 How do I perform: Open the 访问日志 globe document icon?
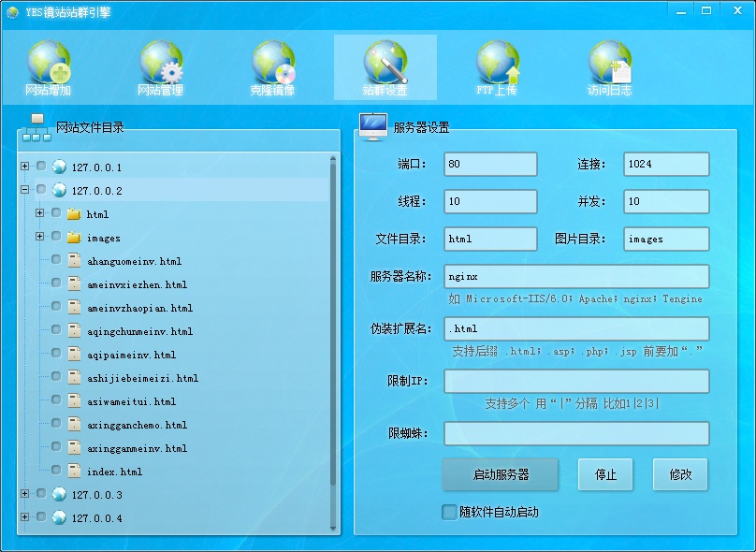click(x=610, y=62)
